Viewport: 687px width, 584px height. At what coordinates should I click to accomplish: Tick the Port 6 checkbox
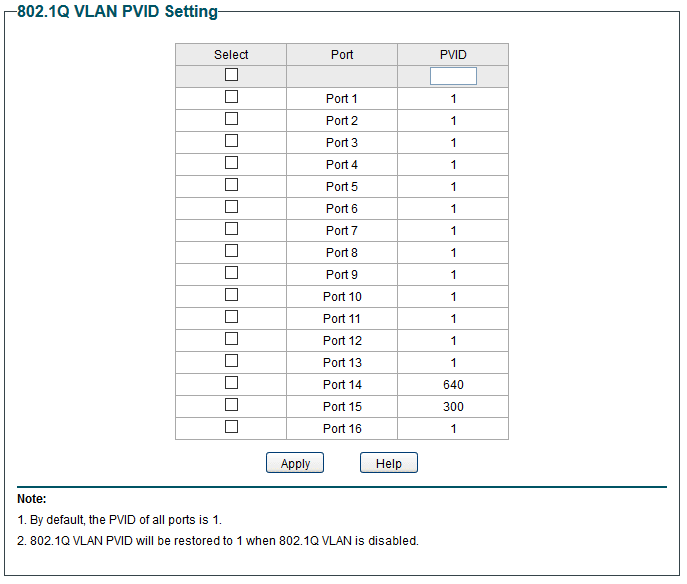231,207
